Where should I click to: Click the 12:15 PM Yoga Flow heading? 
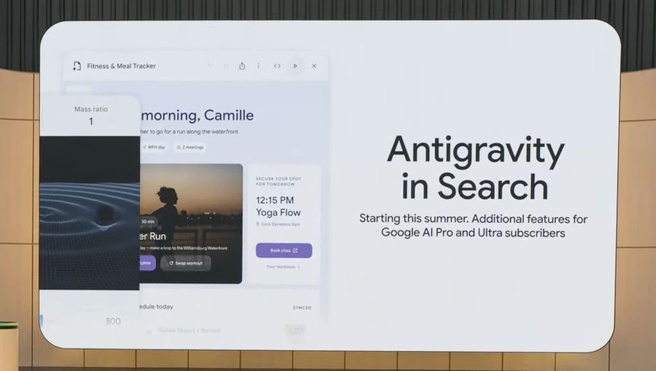coord(278,206)
